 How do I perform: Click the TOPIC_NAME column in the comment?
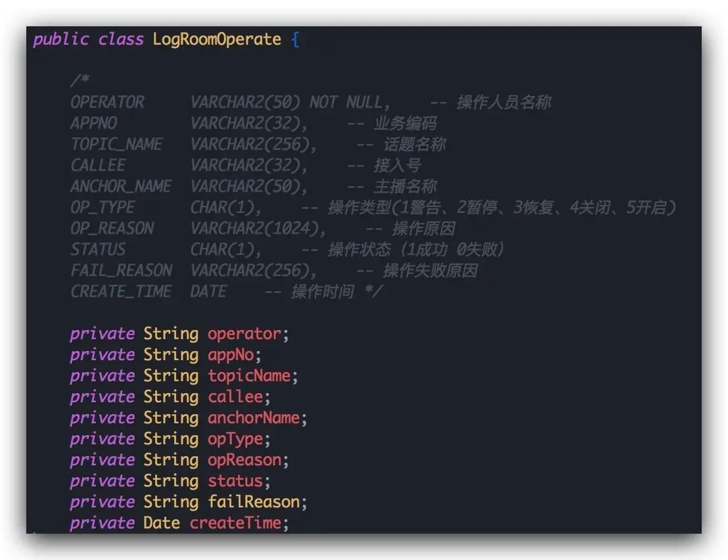point(116,145)
